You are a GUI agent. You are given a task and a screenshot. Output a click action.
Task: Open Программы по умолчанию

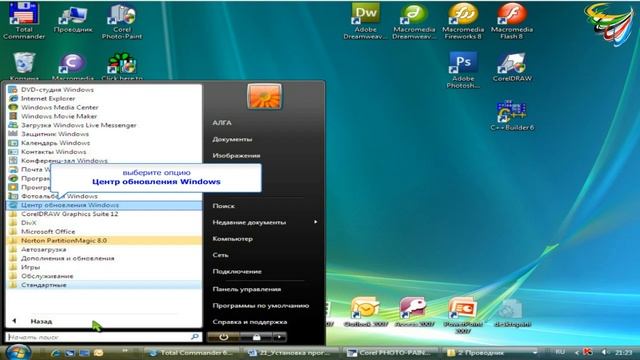click(x=260, y=305)
